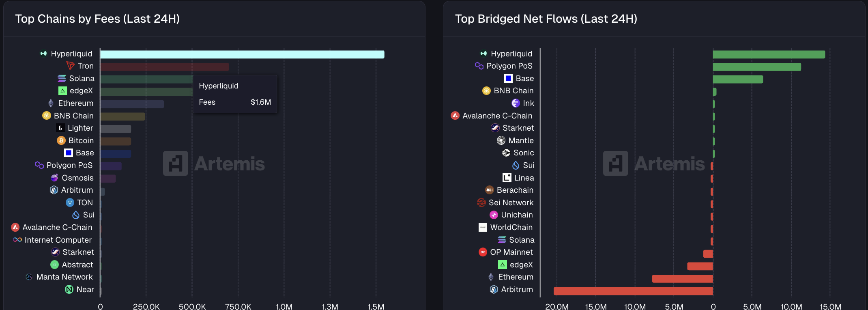Click the Internet Computer infinity icon
868x310 pixels.
(x=17, y=240)
